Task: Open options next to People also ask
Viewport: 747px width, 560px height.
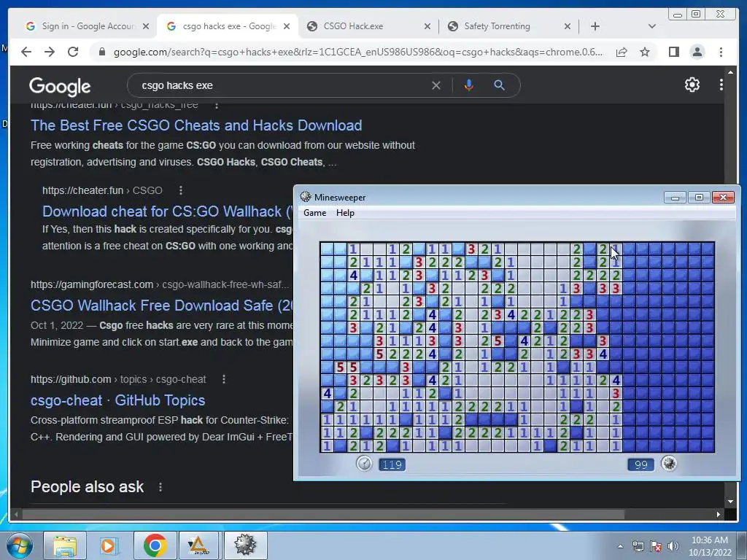Action: (x=160, y=487)
